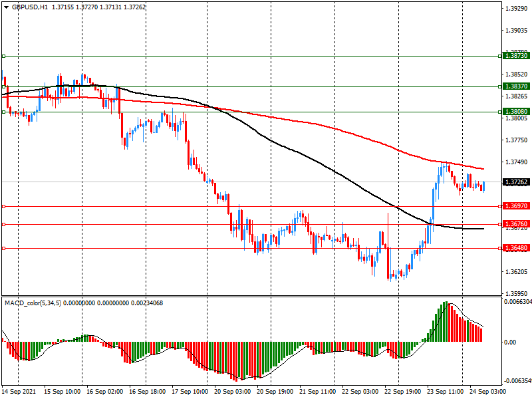
Task: Click the 1.36760 red price label
Action: tap(516, 224)
